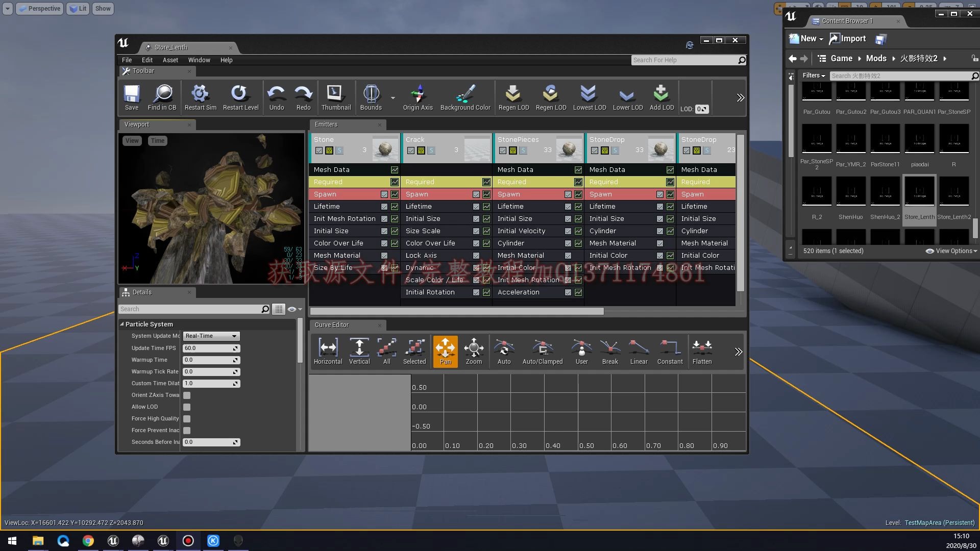Enable the Allow LOD checkbox

[x=187, y=407]
